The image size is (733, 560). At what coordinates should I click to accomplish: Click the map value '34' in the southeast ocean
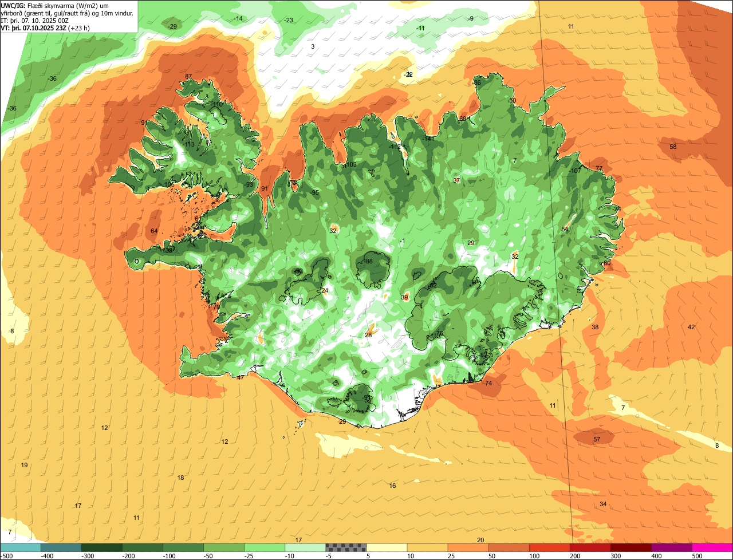(603, 504)
